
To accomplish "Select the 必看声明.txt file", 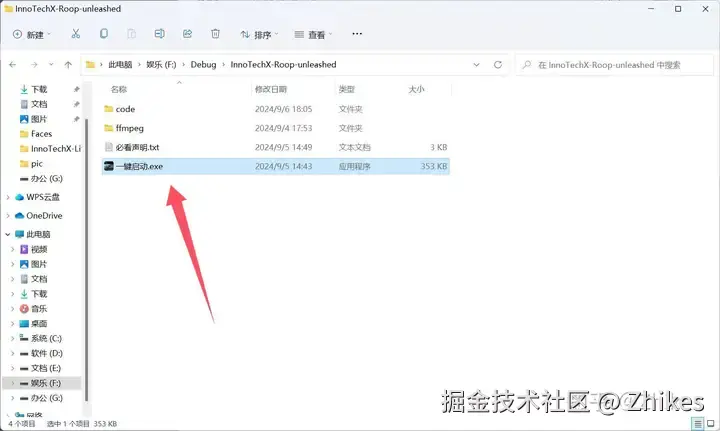I will (x=276, y=147).
